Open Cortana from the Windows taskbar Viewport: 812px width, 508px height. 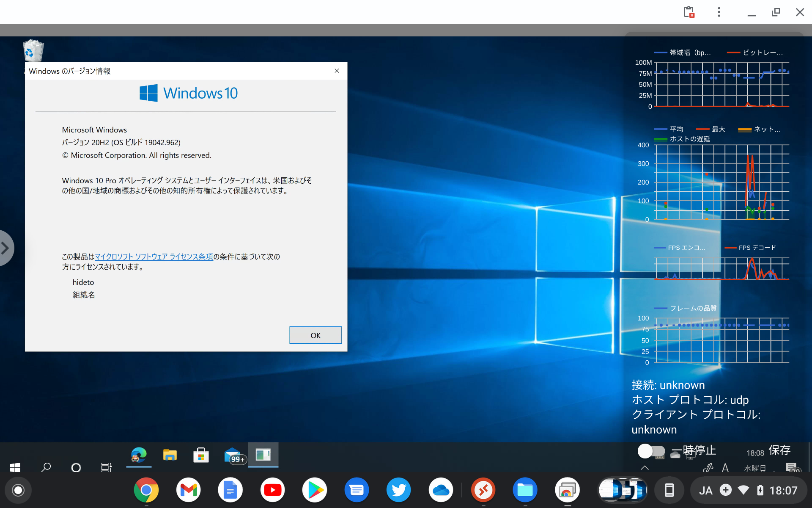(x=76, y=467)
